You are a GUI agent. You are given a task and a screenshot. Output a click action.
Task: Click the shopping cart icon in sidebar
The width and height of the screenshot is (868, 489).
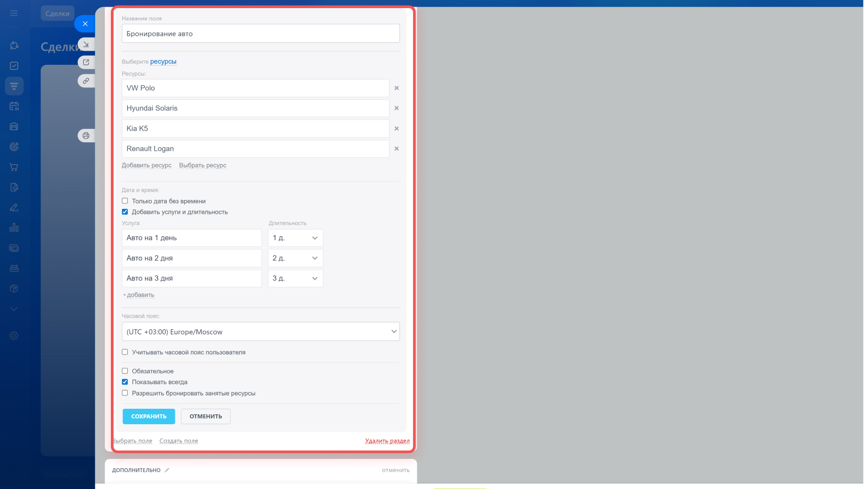tap(14, 167)
